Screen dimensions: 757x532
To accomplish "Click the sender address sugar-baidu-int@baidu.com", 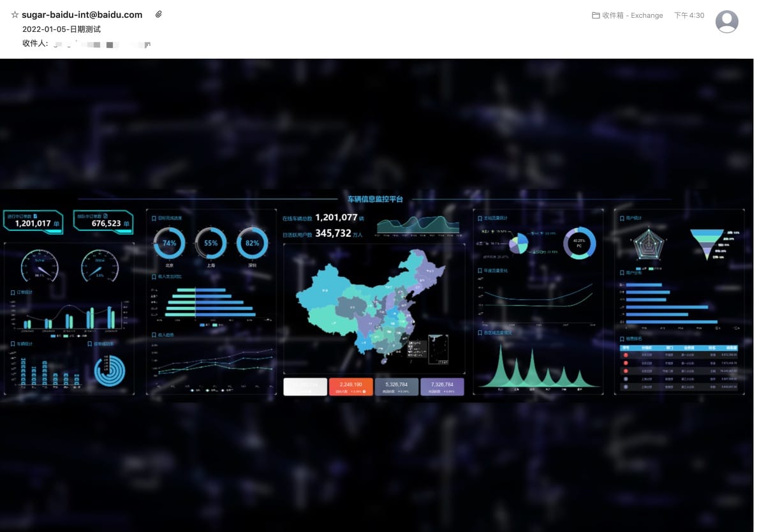I will 82,15.
